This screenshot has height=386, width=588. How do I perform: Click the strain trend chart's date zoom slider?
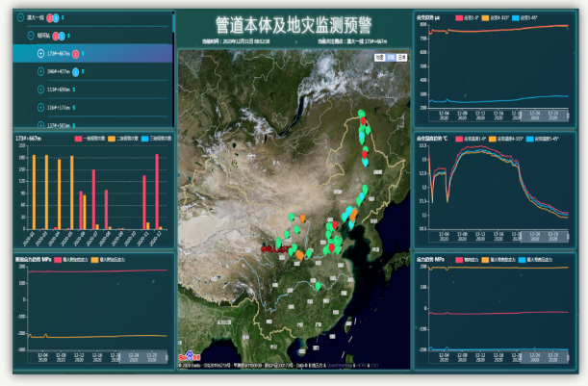544,115
